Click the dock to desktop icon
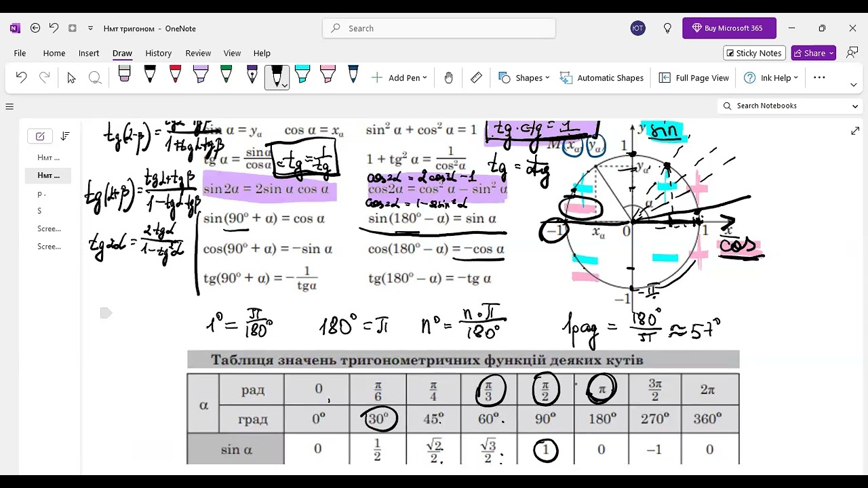868x488 pixels. point(73,28)
